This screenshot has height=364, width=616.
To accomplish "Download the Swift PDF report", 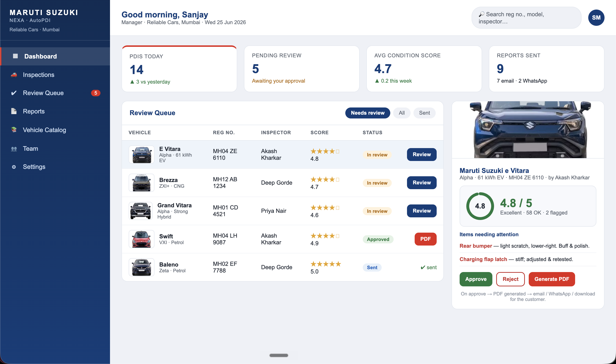I will click(x=425, y=239).
